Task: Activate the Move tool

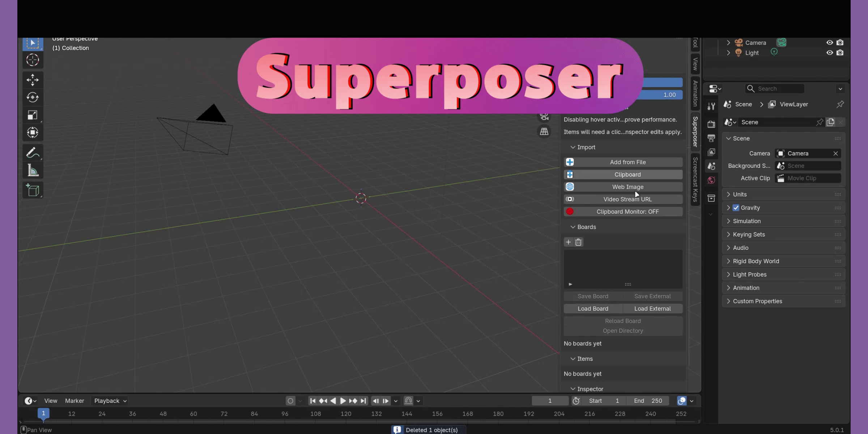Action: 33,80
